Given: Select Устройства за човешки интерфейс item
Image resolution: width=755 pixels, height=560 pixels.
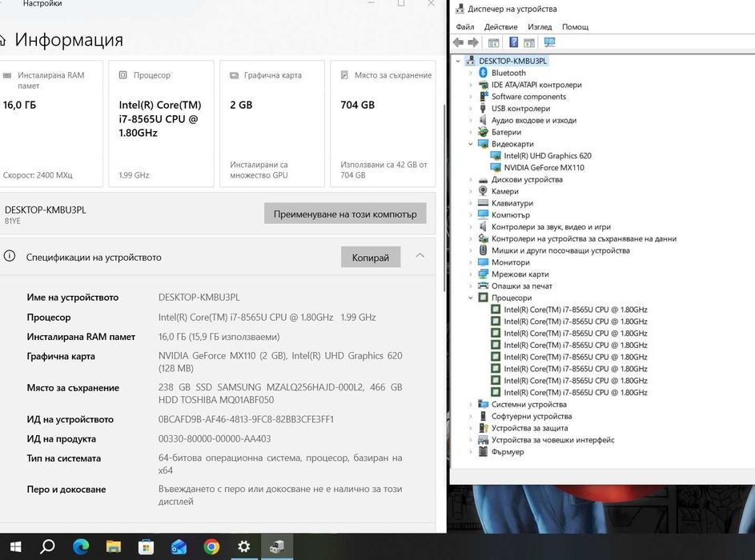Looking at the screenshot, I should click(x=552, y=440).
